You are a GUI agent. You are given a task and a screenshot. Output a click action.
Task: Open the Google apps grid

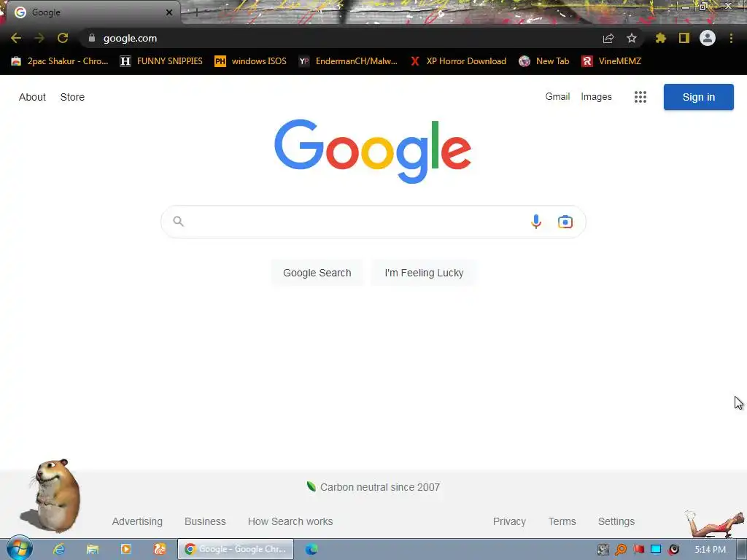point(640,97)
